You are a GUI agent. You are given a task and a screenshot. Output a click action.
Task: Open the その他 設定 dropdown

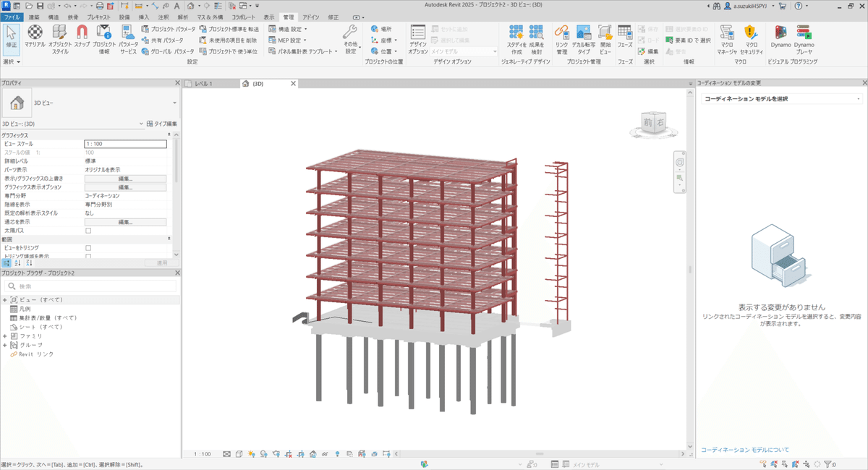(x=350, y=40)
